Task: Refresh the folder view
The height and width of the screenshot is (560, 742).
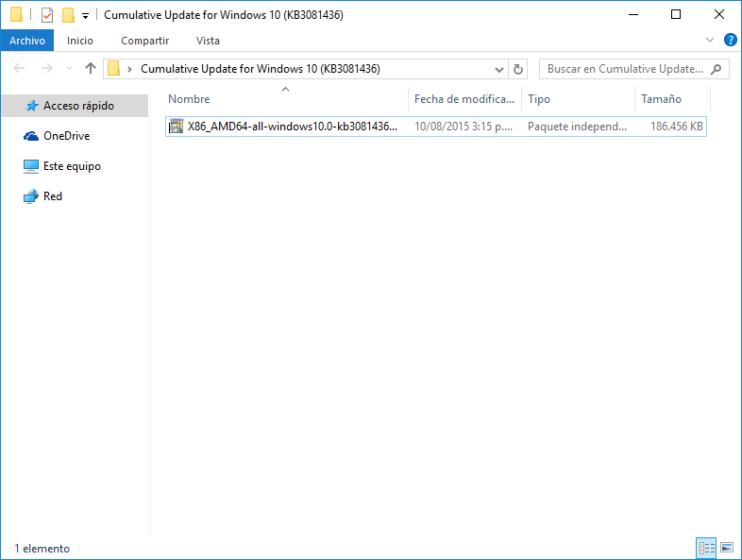Action: (x=518, y=69)
